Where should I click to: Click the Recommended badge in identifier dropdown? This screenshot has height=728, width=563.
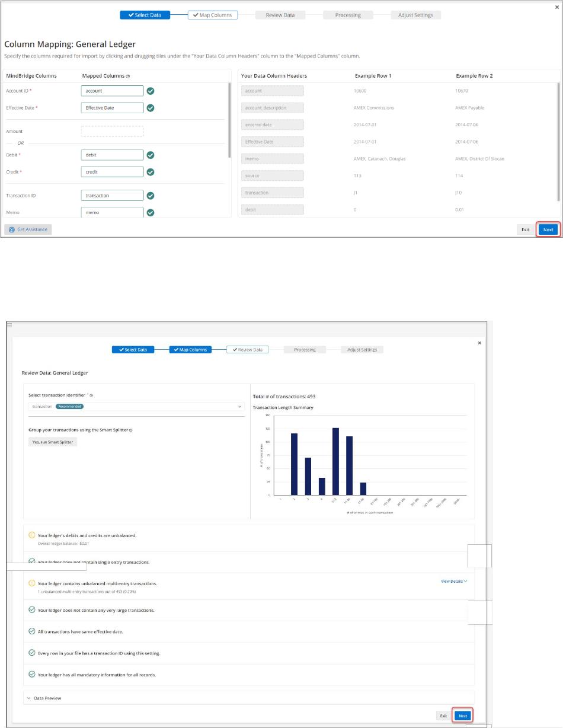tap(69, 407)
